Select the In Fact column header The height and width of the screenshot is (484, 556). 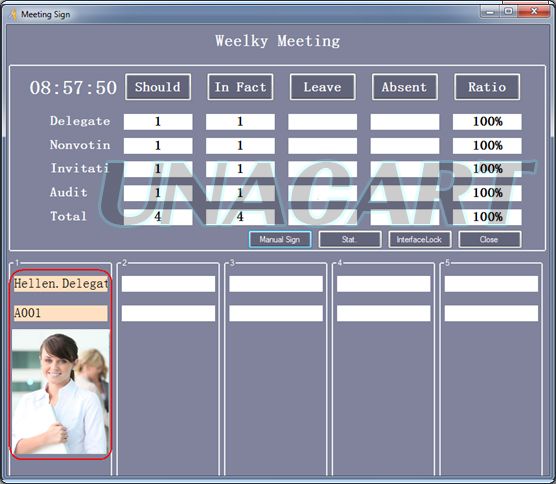coord(240,87)
